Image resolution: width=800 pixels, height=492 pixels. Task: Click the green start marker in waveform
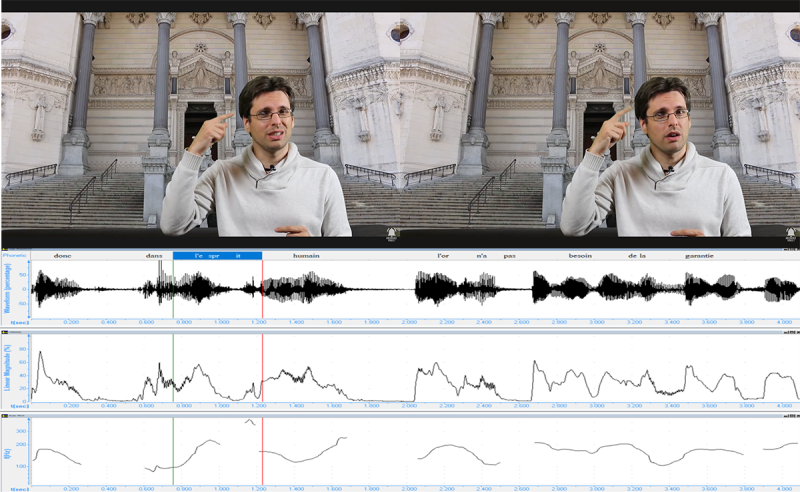(173, 289)
